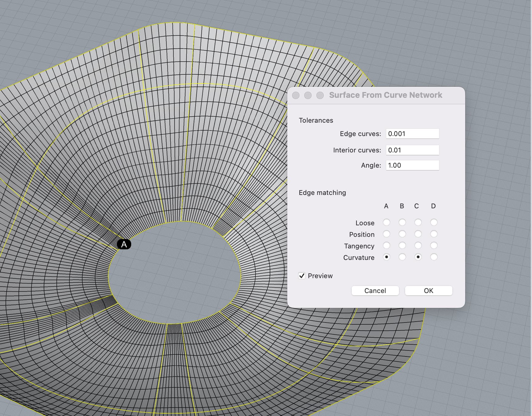The image size is (532, 416).
Task: Select Curvature for edge D
Action: click(x=434, y=257)
